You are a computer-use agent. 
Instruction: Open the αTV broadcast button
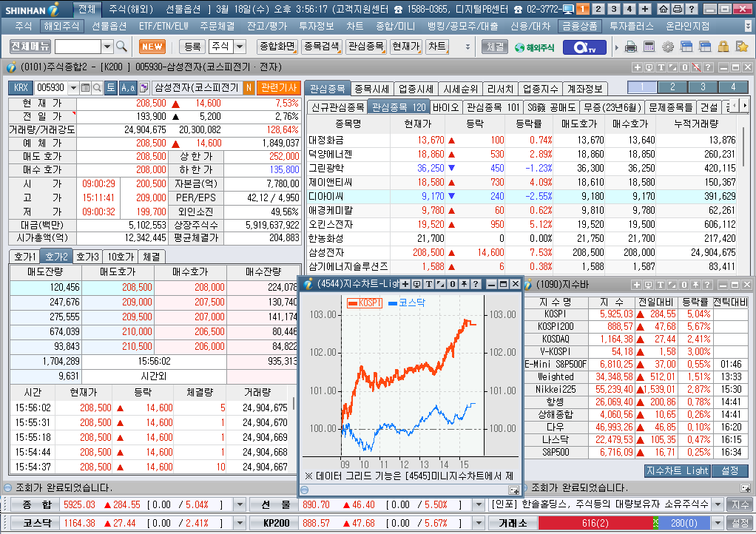(x=585, y=47)
